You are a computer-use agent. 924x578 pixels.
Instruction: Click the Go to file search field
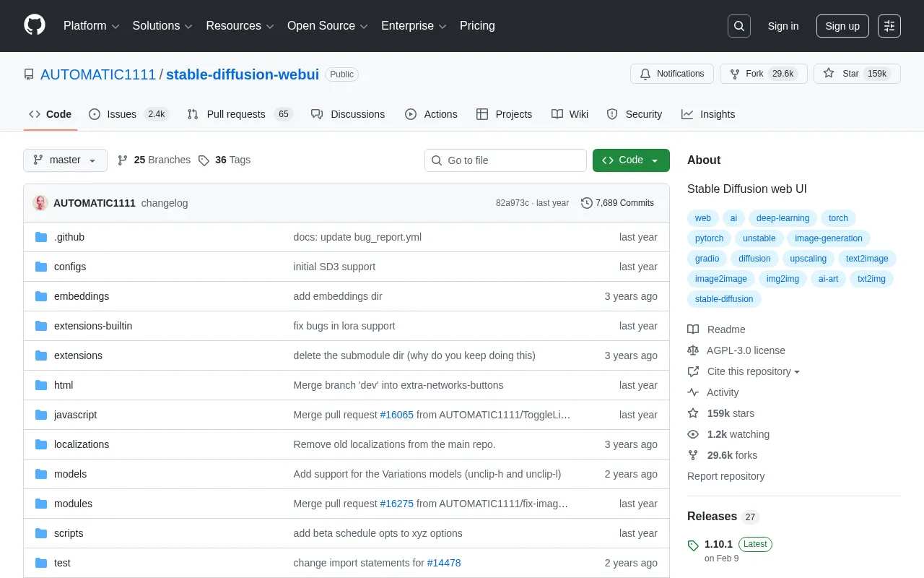(505, 160)
